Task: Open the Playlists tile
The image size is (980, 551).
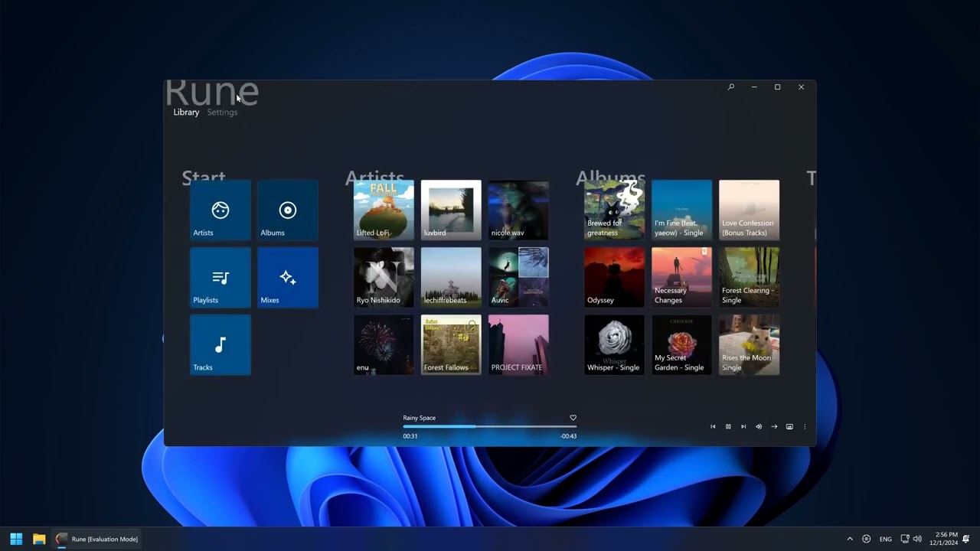Action: [x=220, y=278]
